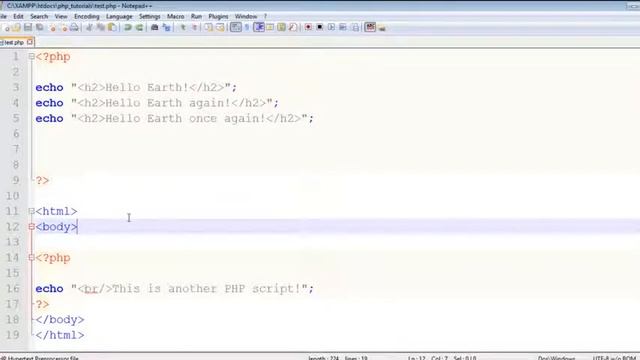Collapse the body block at line 12
Screen dimensions: 640x360
click(x=31, y=227)
